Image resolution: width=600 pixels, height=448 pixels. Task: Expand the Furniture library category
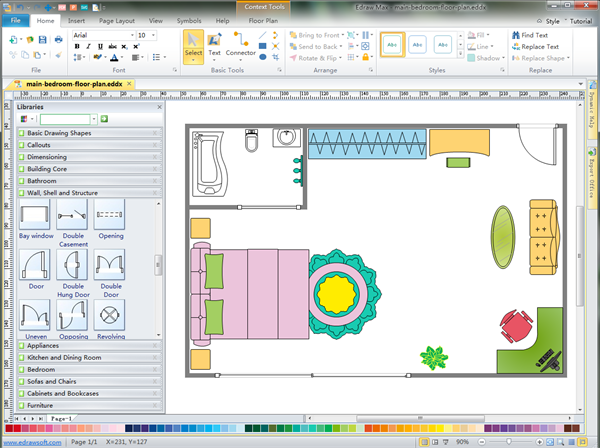(x=88, y=406)
